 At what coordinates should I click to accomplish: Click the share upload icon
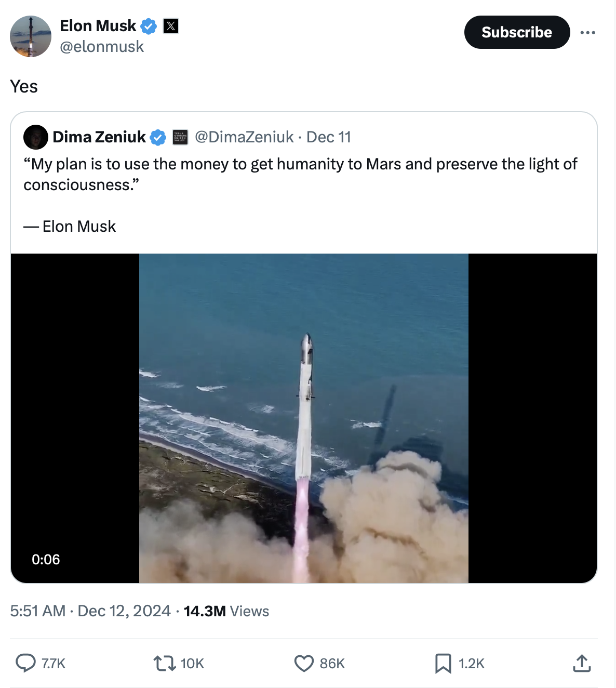coord(582,663)
